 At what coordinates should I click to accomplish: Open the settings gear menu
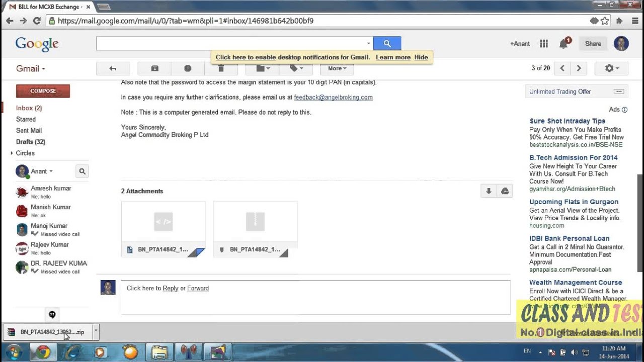611,68
